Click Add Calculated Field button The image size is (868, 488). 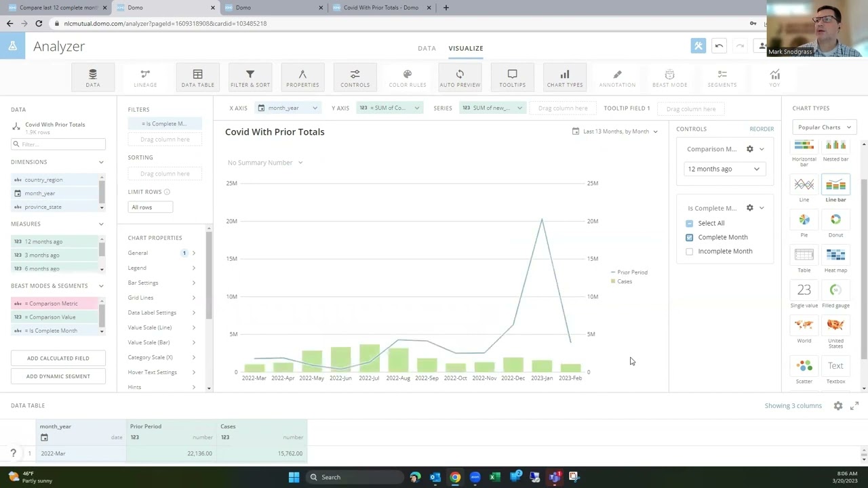(x=58, y=358)
